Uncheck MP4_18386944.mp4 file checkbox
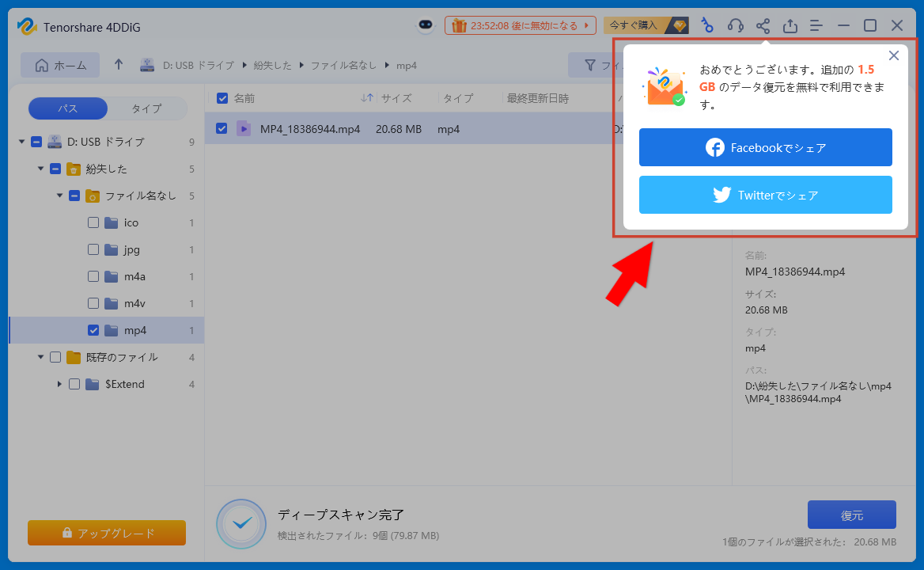Screen dimensions: 924x570 pos(222,128)
